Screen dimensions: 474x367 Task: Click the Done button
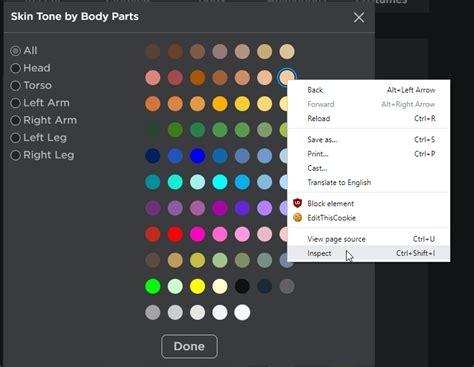pos(189,346)
